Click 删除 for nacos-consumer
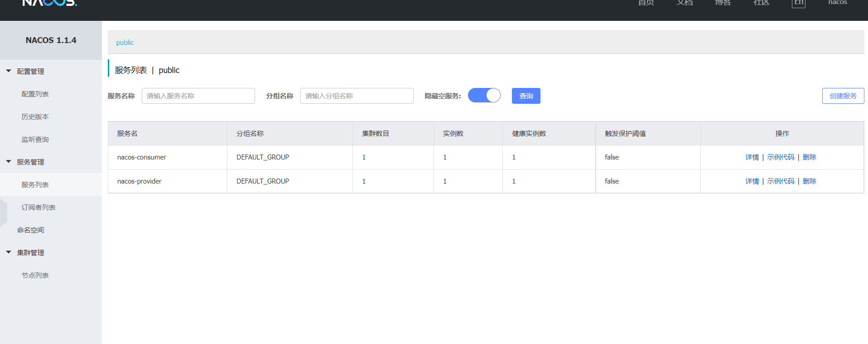This screenshot has height=344, width=868. (x=809, y=157)
